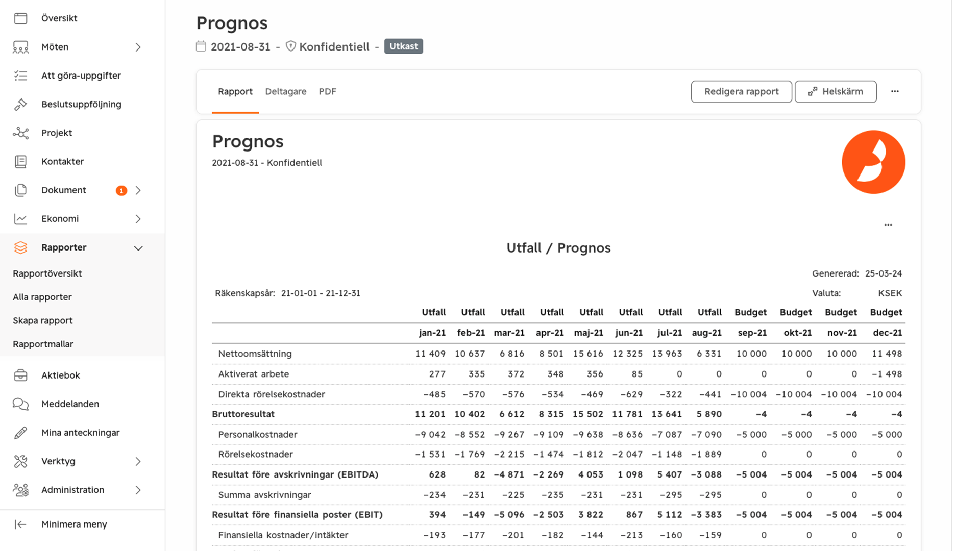Open Projekt via its network icon
Viewport: 980px width, 551px height.
click(20, 133)
